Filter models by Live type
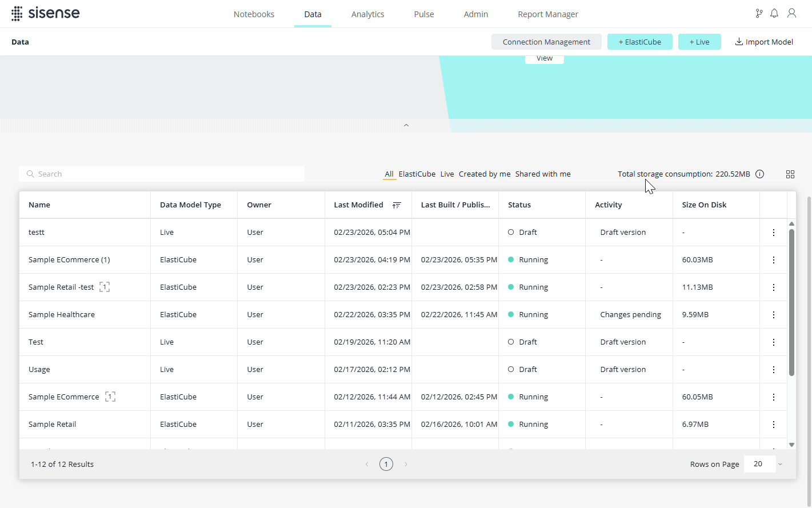This screenshot has height=508, width=812. (x=447, y=174)
